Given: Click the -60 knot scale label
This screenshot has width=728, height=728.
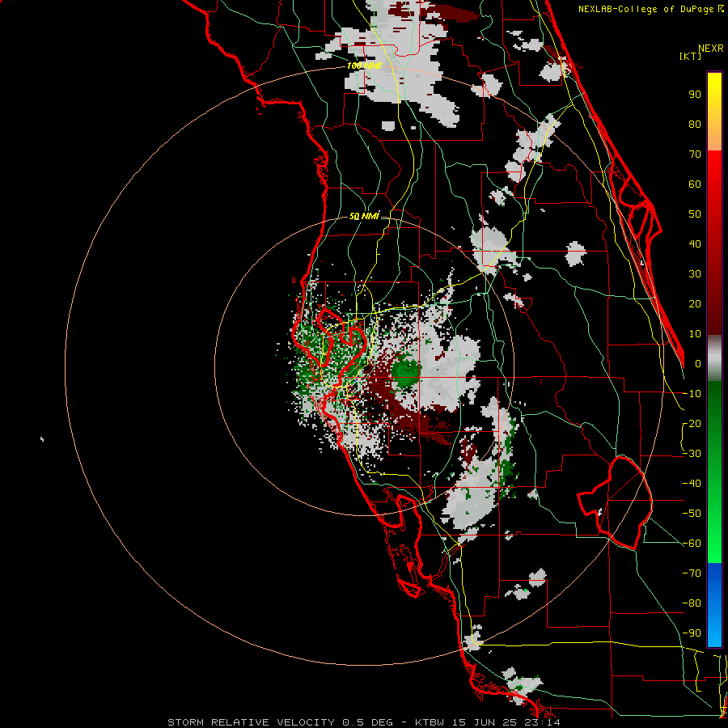Looking at the screenshot, I should [x=692, y=544].
